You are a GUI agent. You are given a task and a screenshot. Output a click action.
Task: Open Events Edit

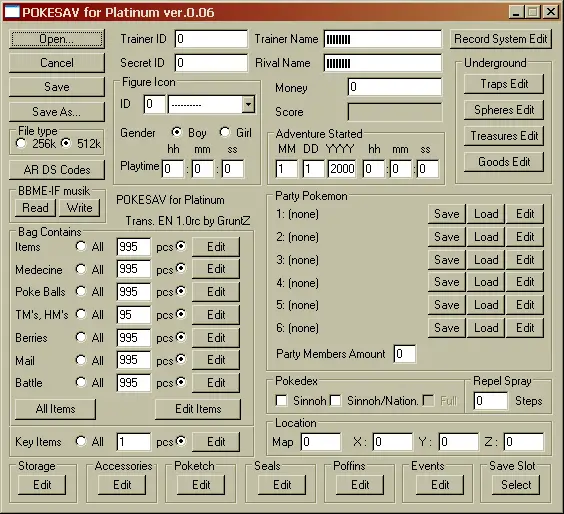click(x=440, y=485)
